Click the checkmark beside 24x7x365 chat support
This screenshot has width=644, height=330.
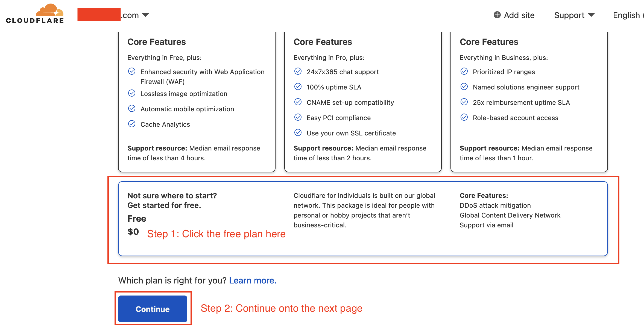point(298,71)
